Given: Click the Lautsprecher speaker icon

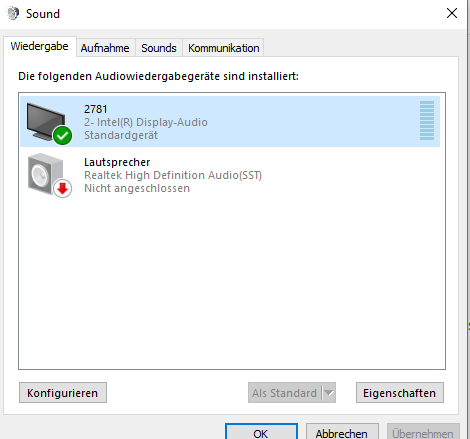Looking at the screenshot, I should [45, 174].
